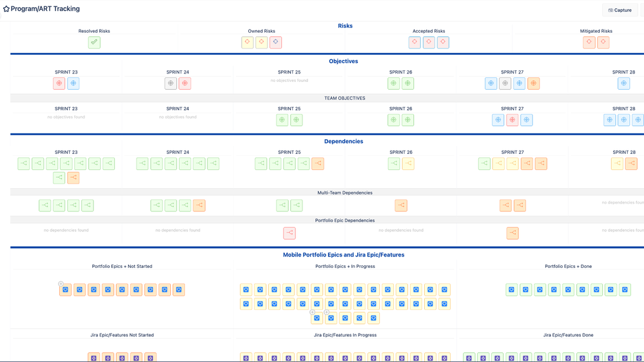Open the yellow dependency in Dependencies Sprint 26

tap(408, 164)
